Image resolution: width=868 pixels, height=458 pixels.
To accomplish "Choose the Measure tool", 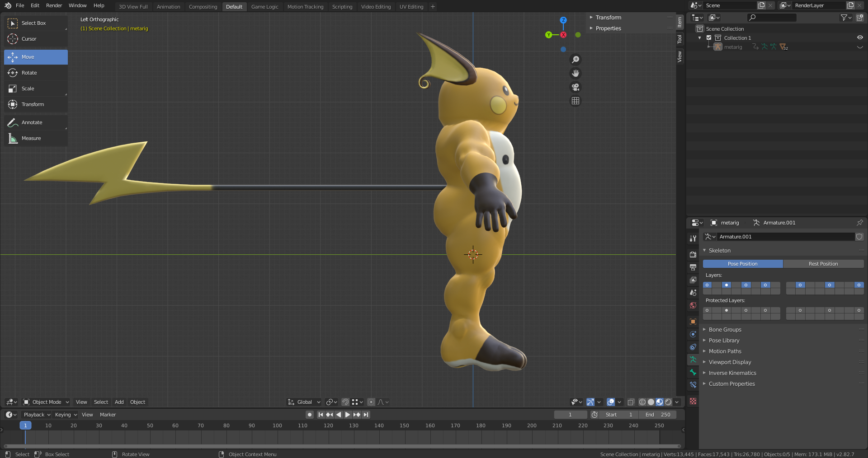I will coord(36,138).
